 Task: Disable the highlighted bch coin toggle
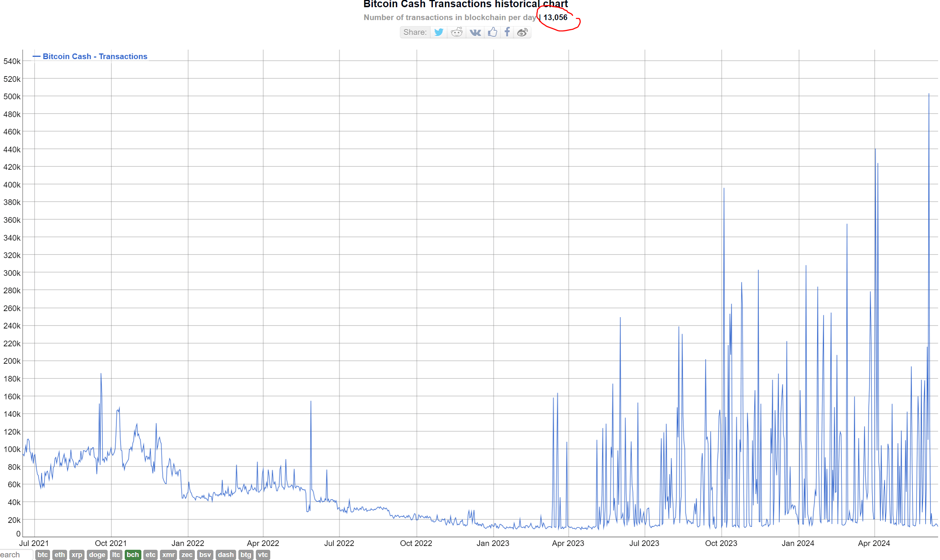133,555
